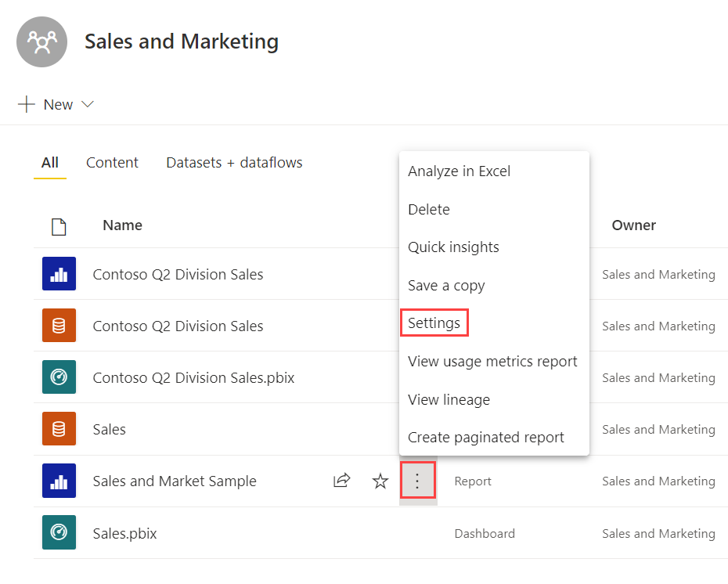Select Settings from the context menu

click(x=434, y=323)
